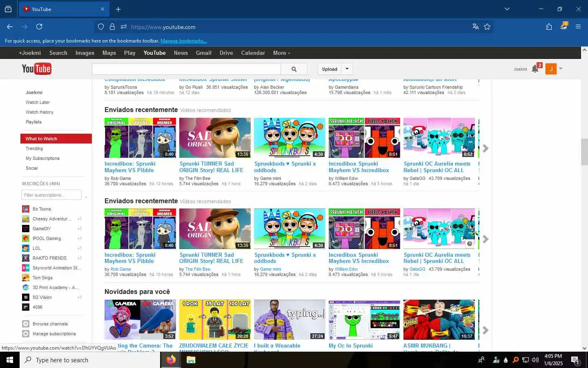Open Trending in the sidebar
This screenshot has height=368, width=588.
coord(34,148)
